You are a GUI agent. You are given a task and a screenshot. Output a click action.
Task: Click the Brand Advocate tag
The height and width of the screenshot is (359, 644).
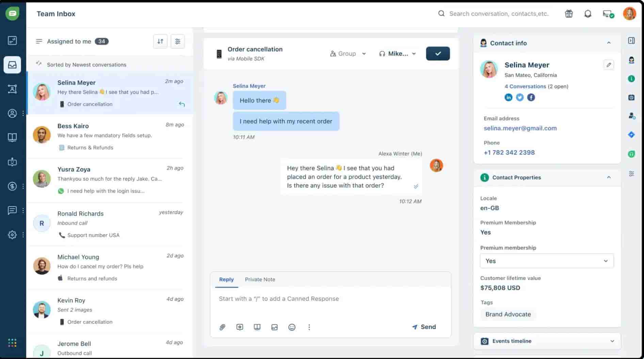[x=508, y=314]
